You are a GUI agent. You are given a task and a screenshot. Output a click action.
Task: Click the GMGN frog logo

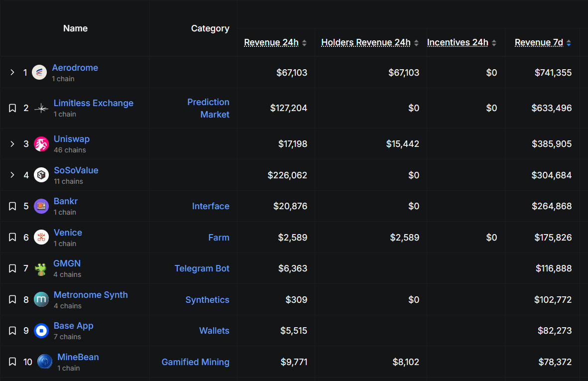coord(41,268)
